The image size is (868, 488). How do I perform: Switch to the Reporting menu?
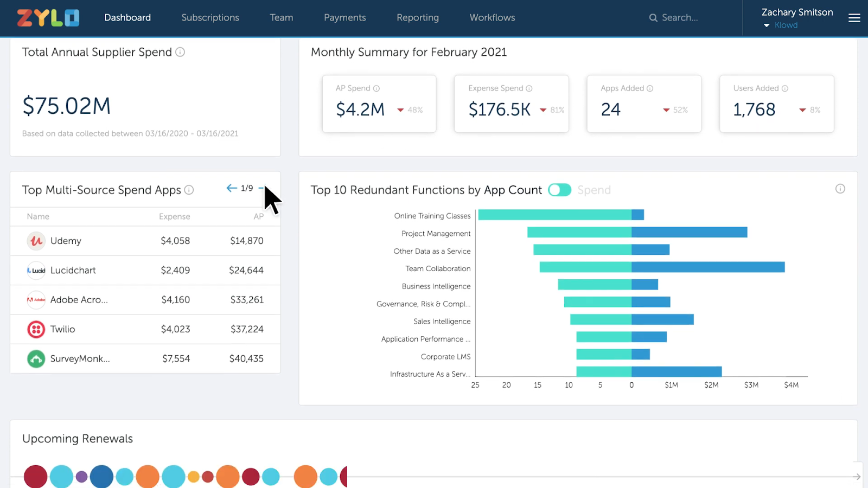pos(417,18)
